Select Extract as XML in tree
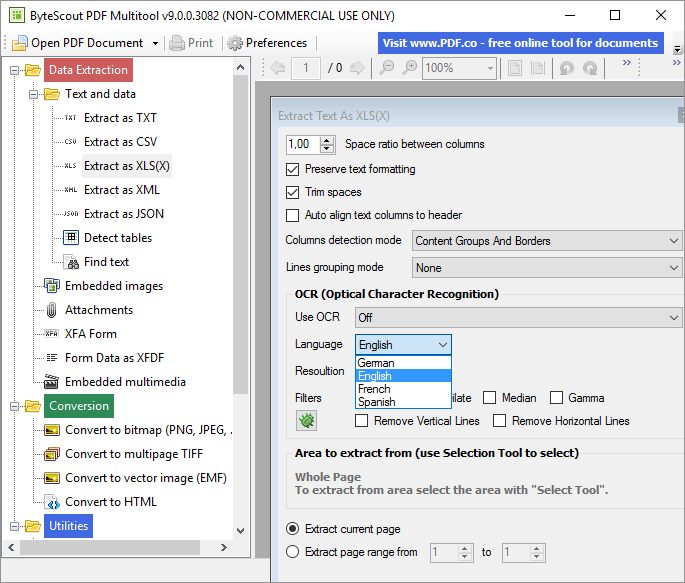The height and width of the screenshot is (583, 685). [x=122, y=190]
